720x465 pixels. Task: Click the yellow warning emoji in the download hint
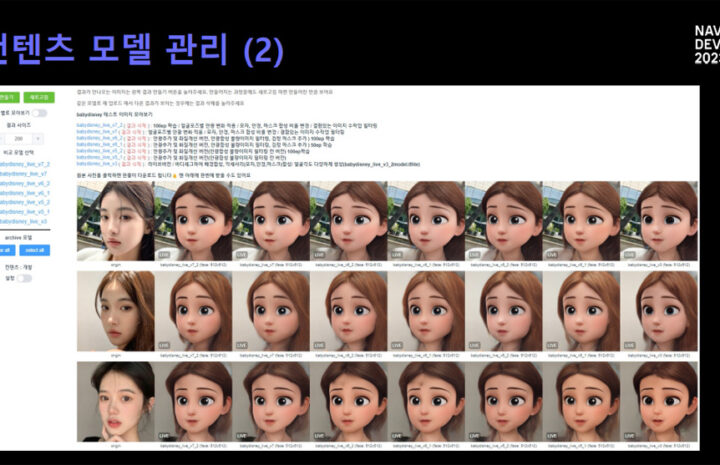pyautogui.click(x=174, y=175)
